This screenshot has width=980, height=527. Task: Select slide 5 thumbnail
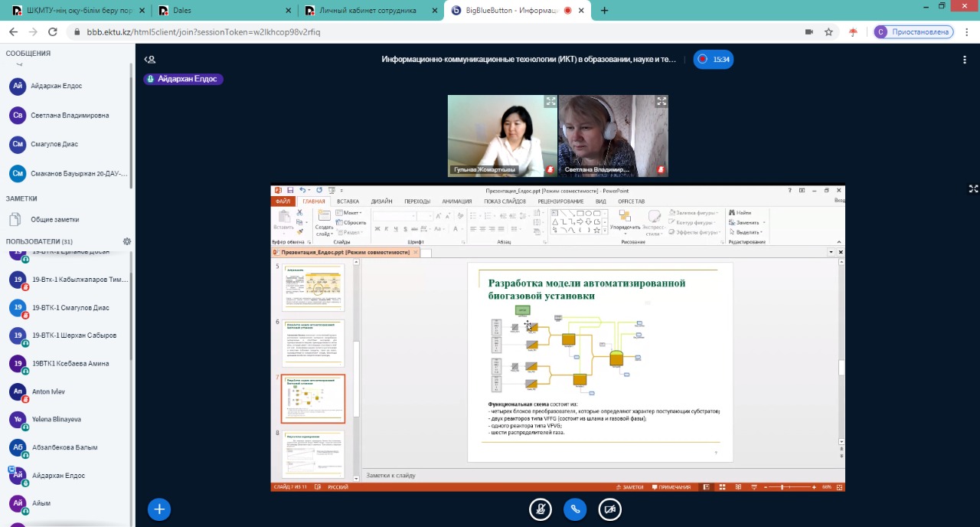pos(314,287)
